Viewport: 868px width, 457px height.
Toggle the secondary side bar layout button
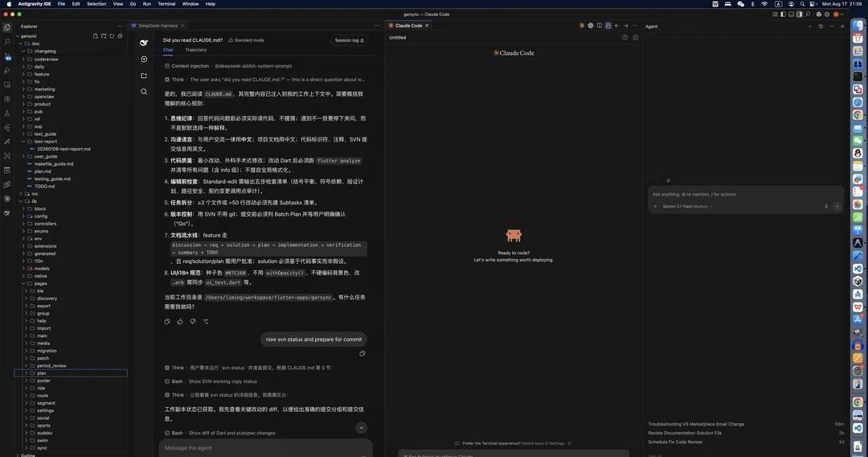800,14
